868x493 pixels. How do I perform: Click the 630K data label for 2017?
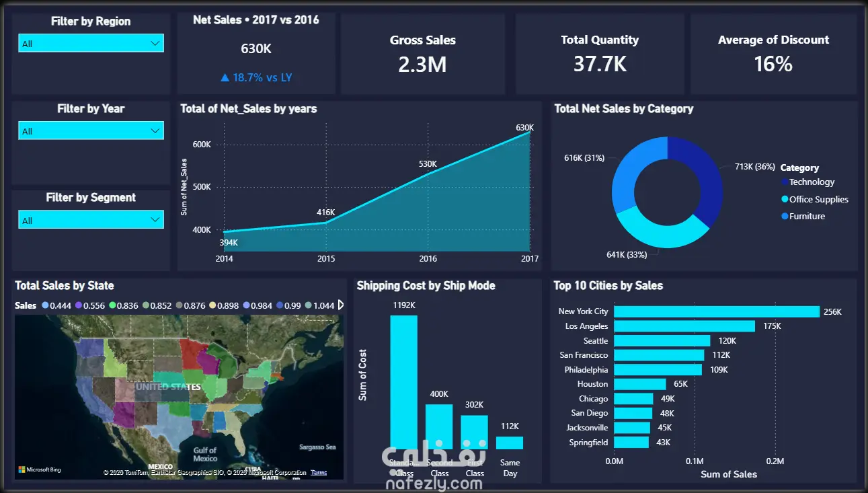click(x=525, y=127)
